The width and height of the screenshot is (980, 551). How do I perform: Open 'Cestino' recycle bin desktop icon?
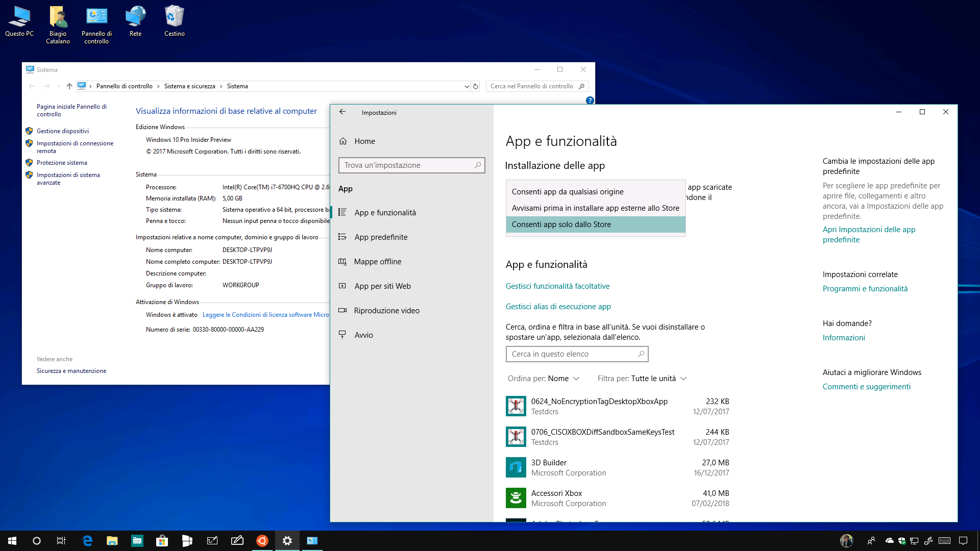(174, 22)
